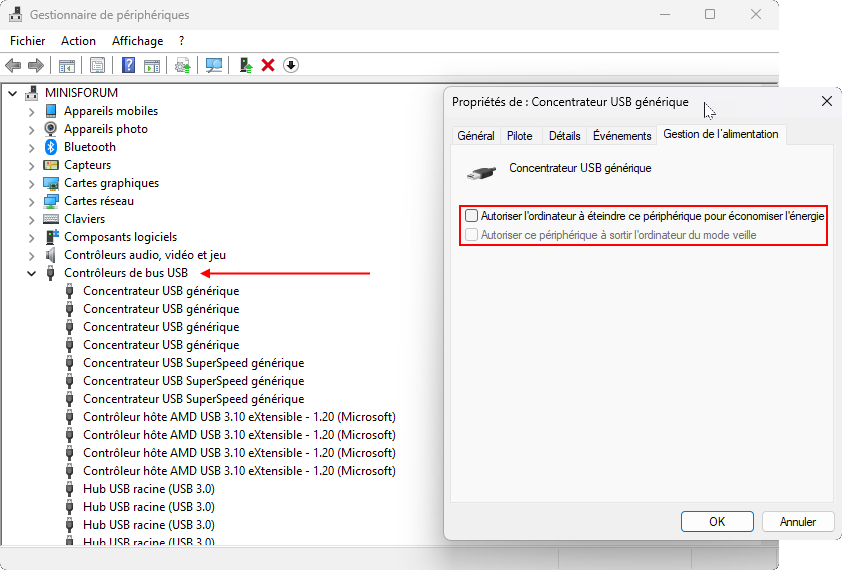
Task: Switch to the Détails tab
Action: tap(564, 136)
